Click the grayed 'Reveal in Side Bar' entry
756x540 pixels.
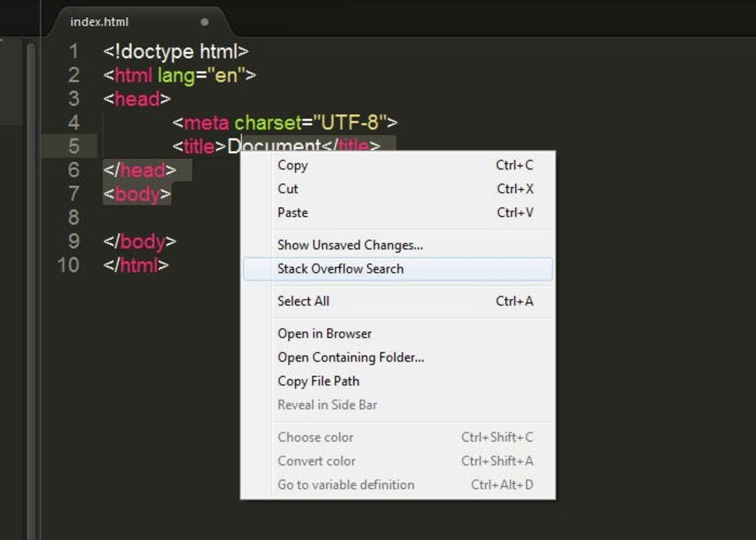(327, 405)
